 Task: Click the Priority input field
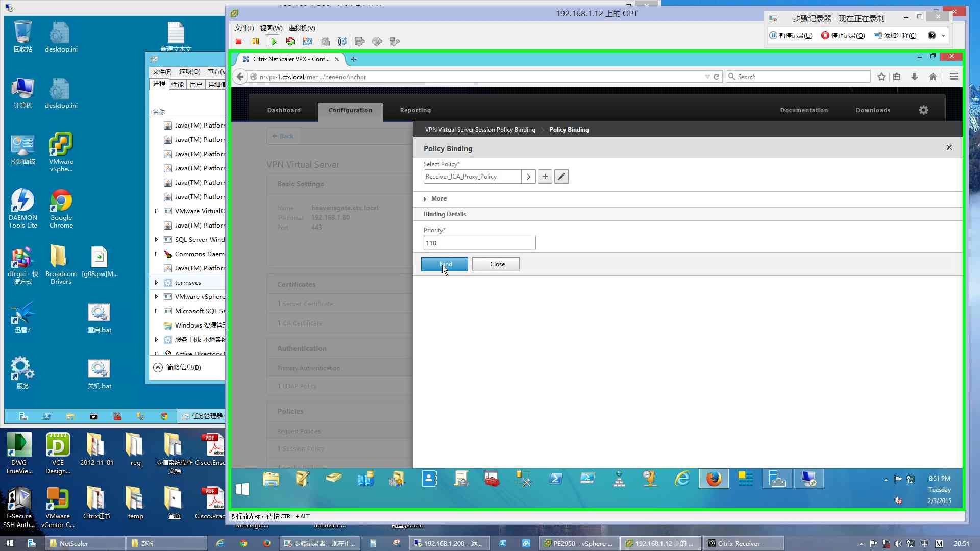click(479, 243)
